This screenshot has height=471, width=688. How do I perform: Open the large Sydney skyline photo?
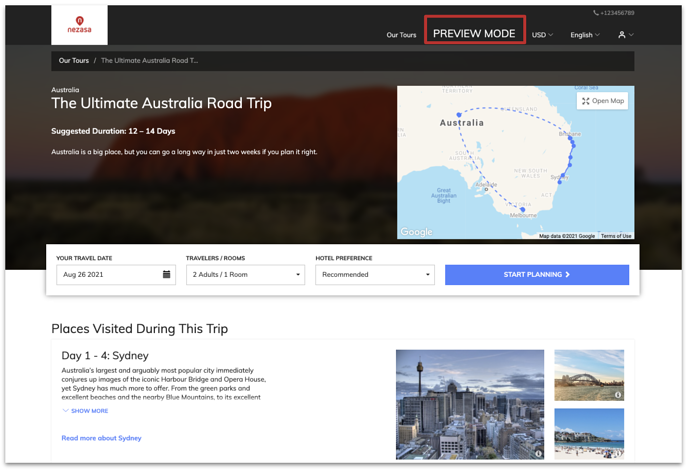(x=469, y=404)
